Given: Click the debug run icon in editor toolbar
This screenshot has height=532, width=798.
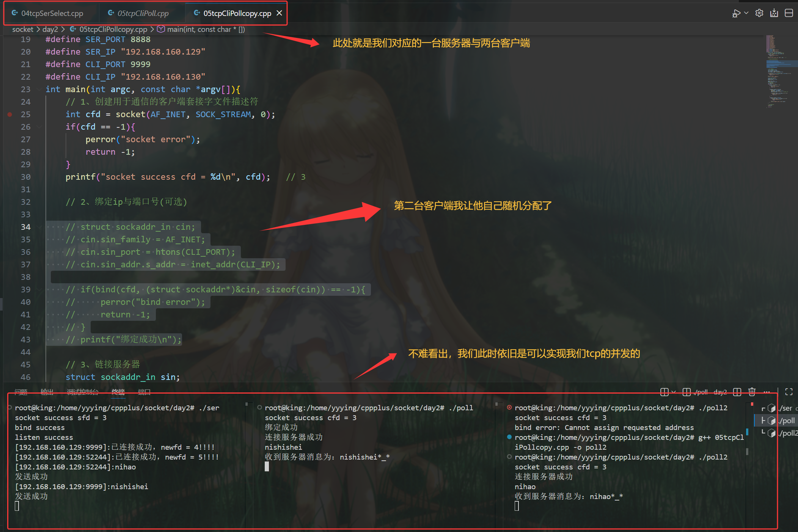Looking at the screenshot, I should coord(736,13).
